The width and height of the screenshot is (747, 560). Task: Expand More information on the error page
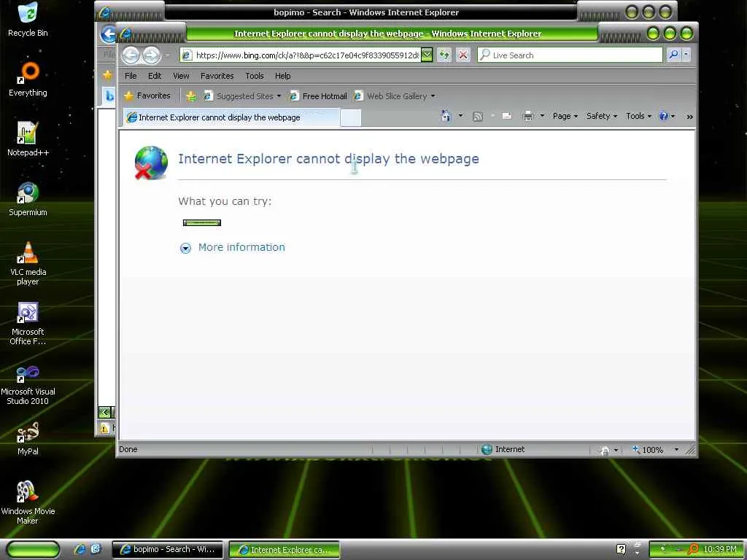185,248
